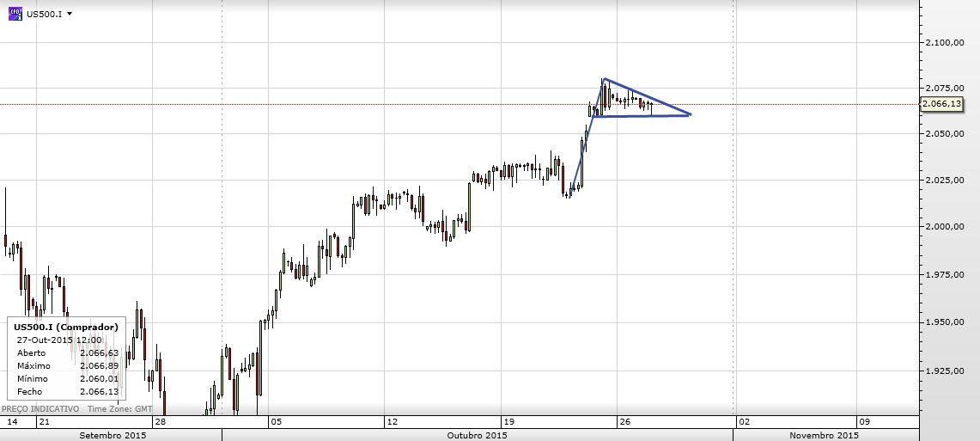The image size is (980, 441).
Task: Click the Time Zone: GMT label
Action: click(x=119, y=409)
